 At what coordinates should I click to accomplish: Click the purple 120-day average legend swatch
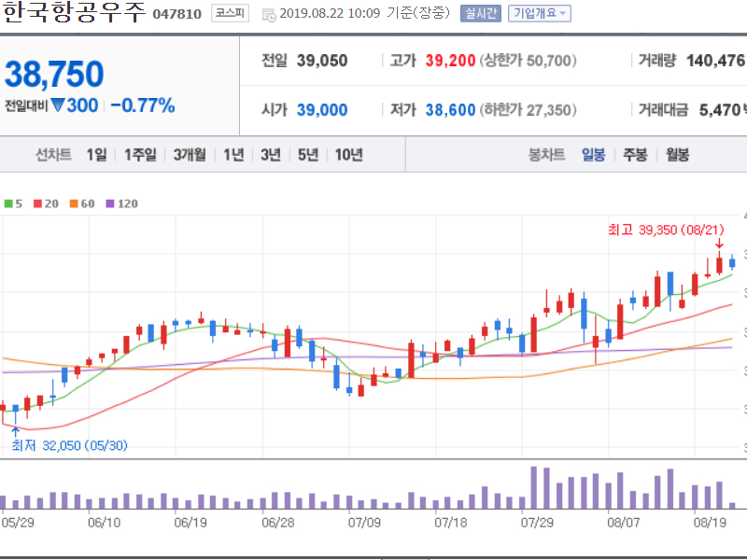[110, 203]
